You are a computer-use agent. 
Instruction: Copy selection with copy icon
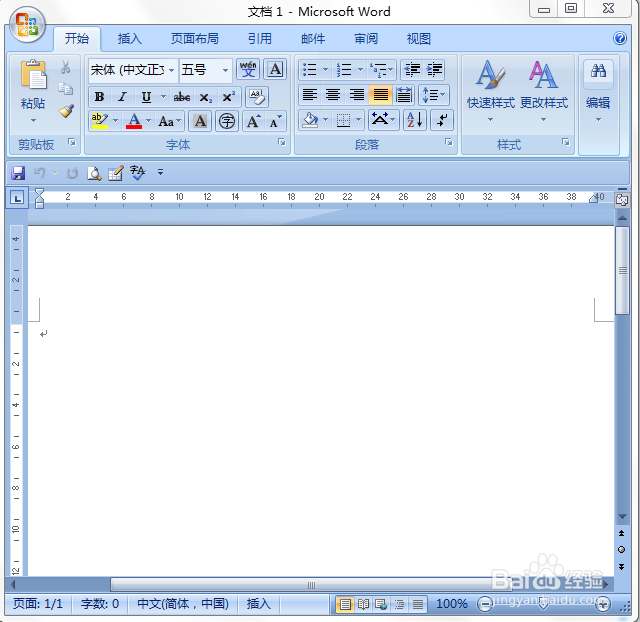pyautogui.click(x=66, y=89)
